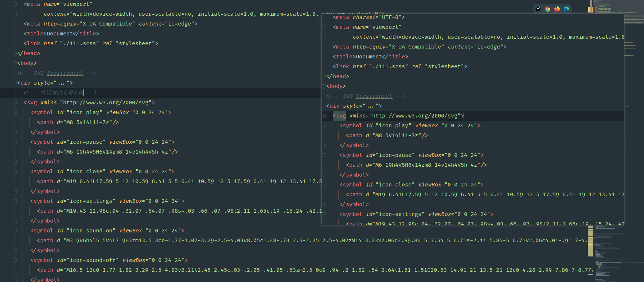Image resolution: width=644 pixels, height=282 pixels.
Task: Expand folded style attribute ellipsis in left editor
Action: pyautogui.click(x=61, y=83)
